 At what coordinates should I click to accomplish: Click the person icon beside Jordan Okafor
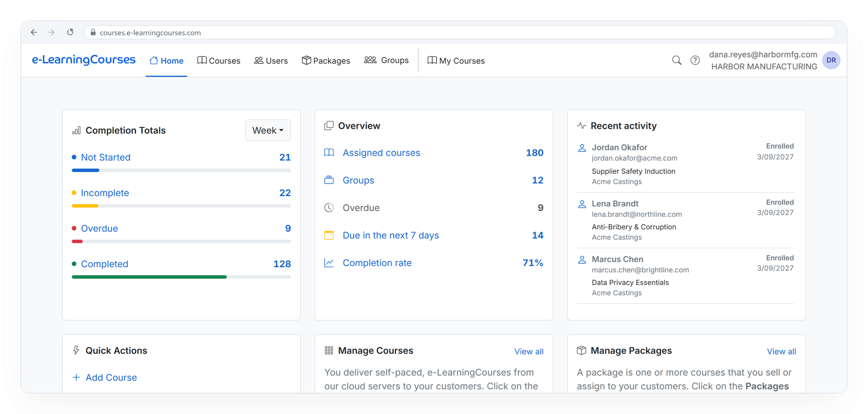[582, 148]
